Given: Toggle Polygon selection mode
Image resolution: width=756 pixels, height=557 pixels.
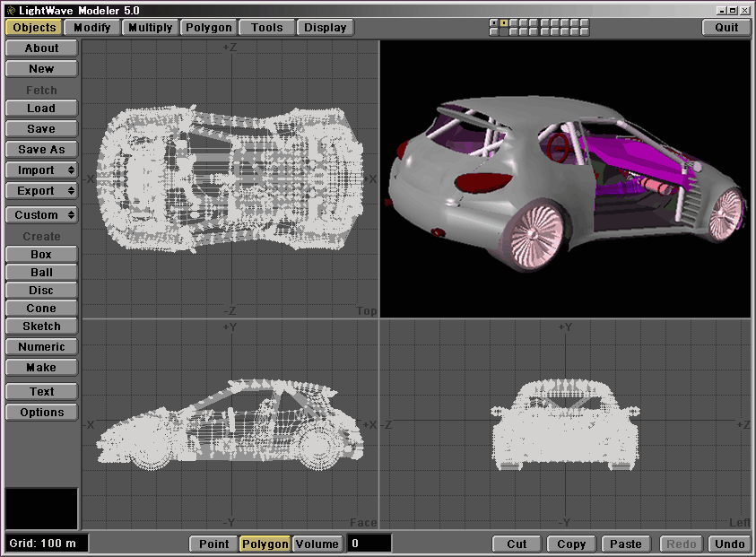Looking at the screenshot, I should [265, 544].
